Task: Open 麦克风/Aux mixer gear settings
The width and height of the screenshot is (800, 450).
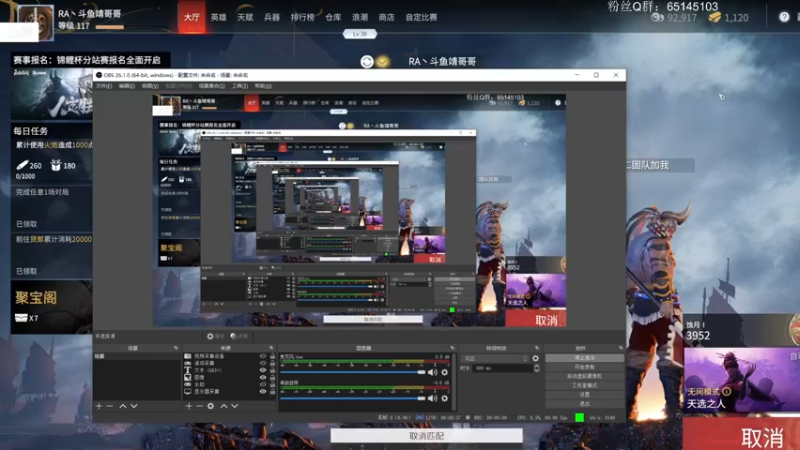Action: point(445,372)
